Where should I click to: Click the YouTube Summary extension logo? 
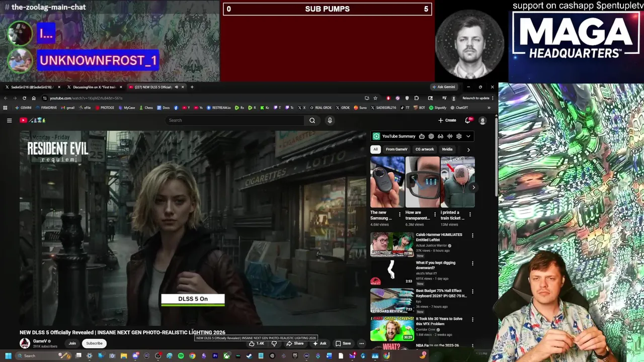[x=376, y=136]
